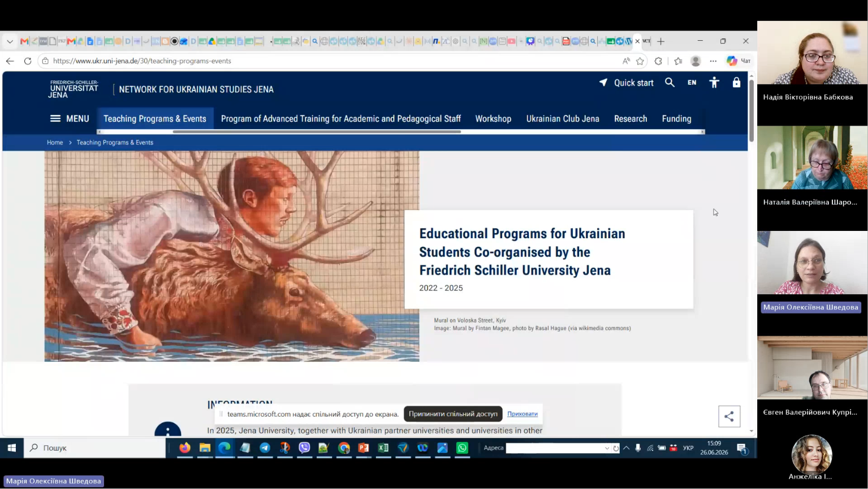Open WhatsApp from the taskbar
Viewport: 868px width, 489px height.
(463, 448)
